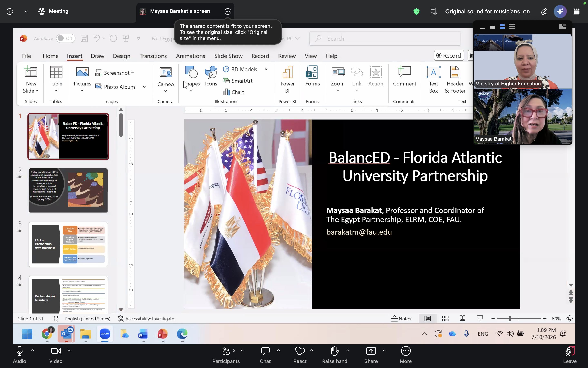Open Zoom audio options arrow
This screenshot has width=588, height=368.
pyautogui.click(x=32, y=351)
